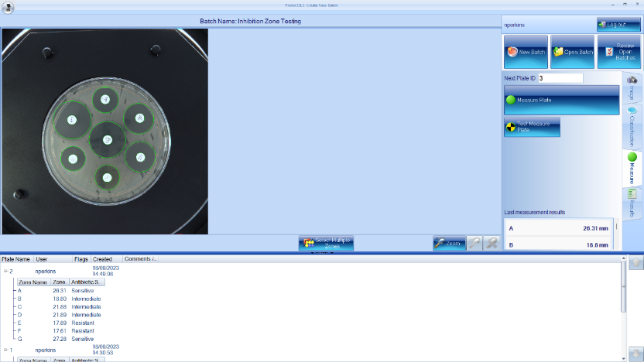Image resolution: width=644 pixels, height=362 pixels.
Task: Open an existing batch with Open Batch
Action: 572,52
